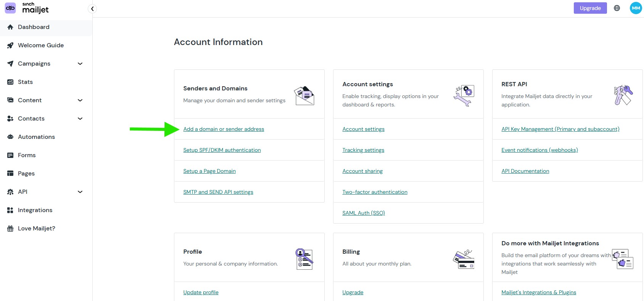Image resolution: width=644 pixels, height=301 pixels.
Task: Expand the Contacts submenu arrow
Action: (80, 119)
